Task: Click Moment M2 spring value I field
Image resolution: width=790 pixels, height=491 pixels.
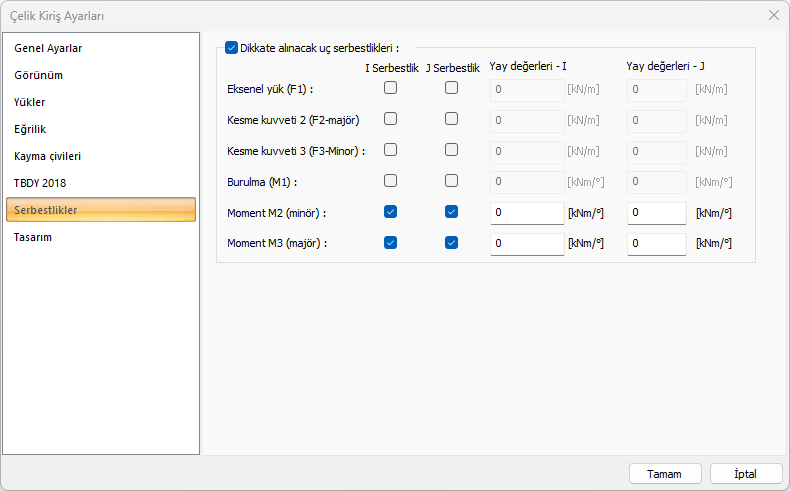Action: click(527, 213)
